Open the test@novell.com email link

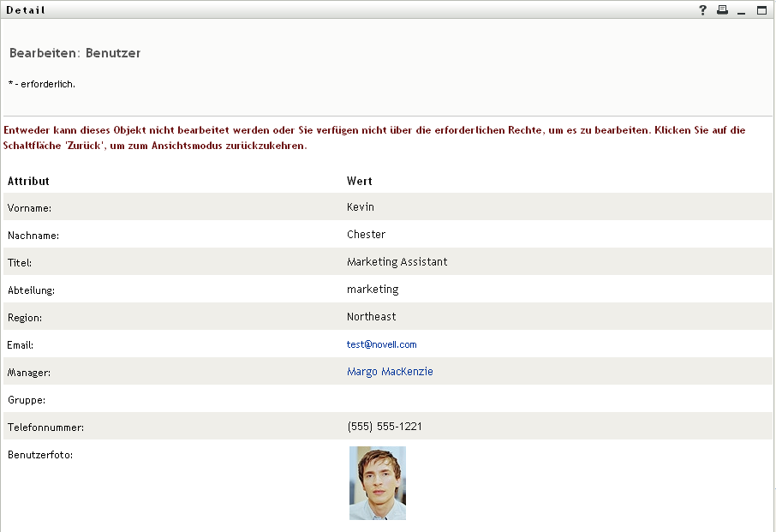click(381, 344)
